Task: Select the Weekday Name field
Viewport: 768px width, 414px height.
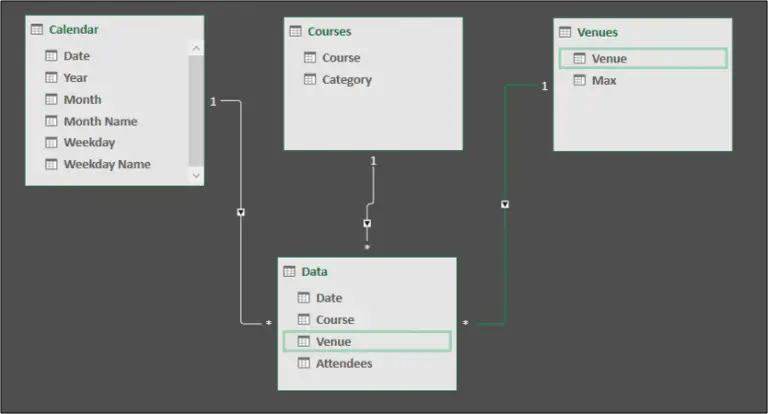Action: point(107,164)
